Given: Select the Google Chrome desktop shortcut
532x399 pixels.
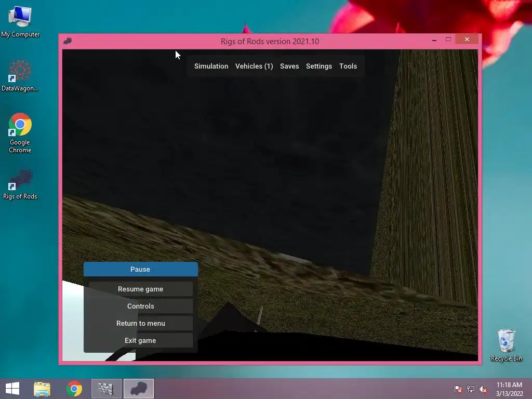Looking at the screenshot, I should tap(20, 133).
